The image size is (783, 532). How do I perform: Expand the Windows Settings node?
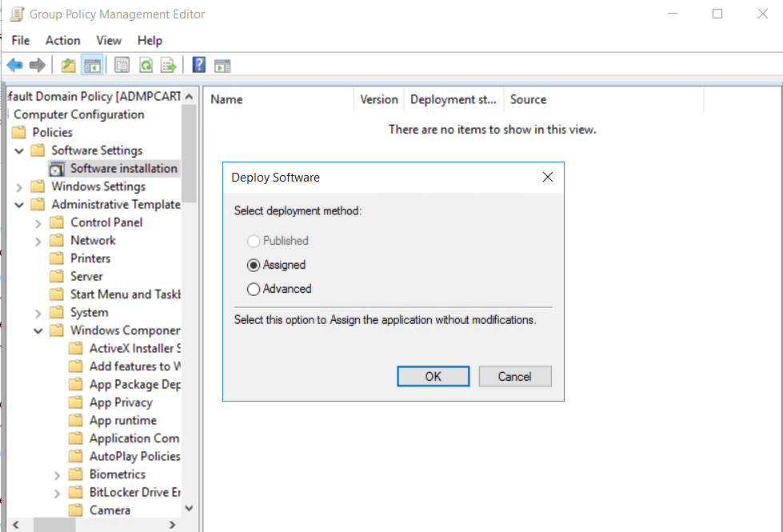point(18,186)
